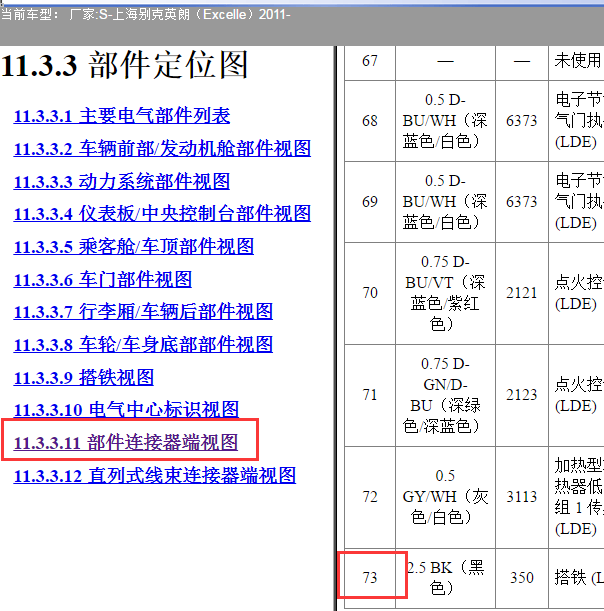This screenshot has height=611, width=604.
Task: Open link 11.3.3.12 直列式线束连接器端视图
Action: [155, 475]
